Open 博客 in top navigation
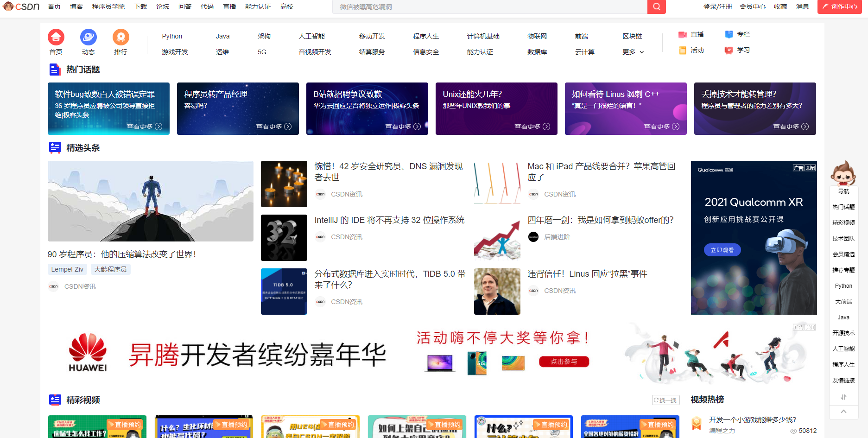The height and width of the screenshot is (438, 868). coord(76,6)
